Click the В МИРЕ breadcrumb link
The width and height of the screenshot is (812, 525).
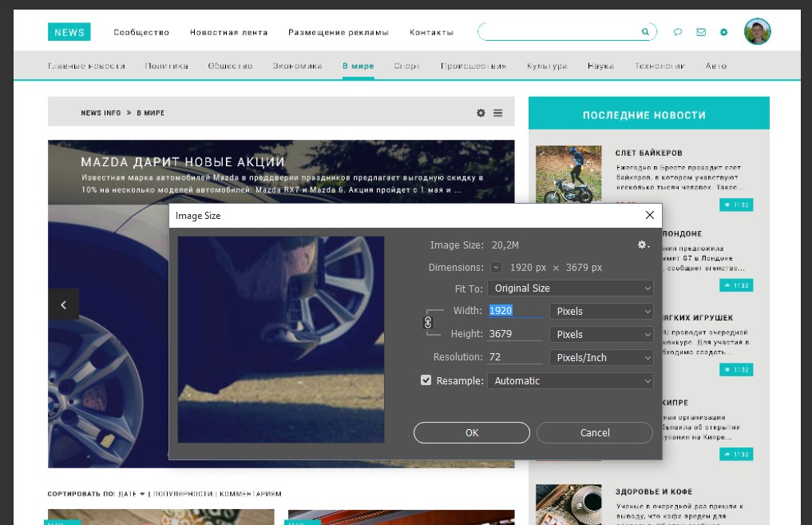[x=151, y=113]
